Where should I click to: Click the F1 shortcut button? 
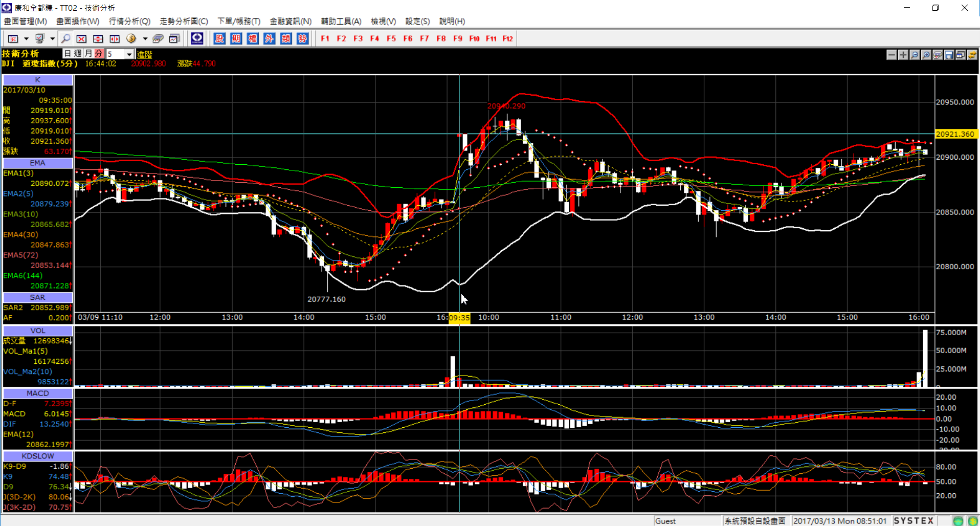coord(325,38)
